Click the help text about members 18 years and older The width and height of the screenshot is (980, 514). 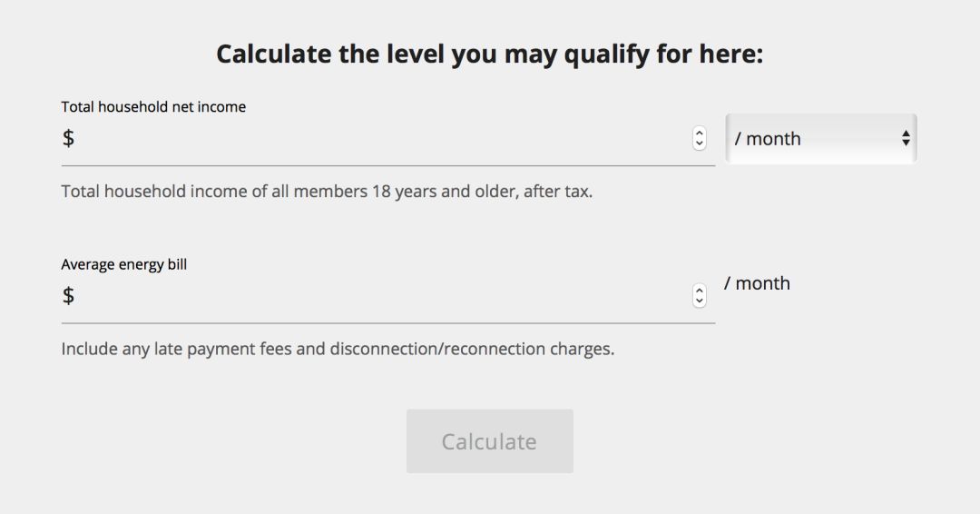point(327,192)
